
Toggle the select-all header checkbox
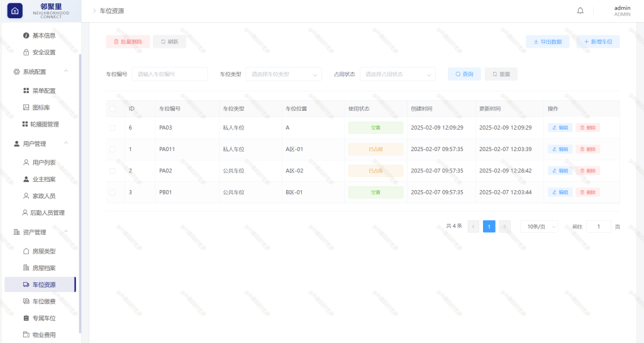[x=113, y=109]
